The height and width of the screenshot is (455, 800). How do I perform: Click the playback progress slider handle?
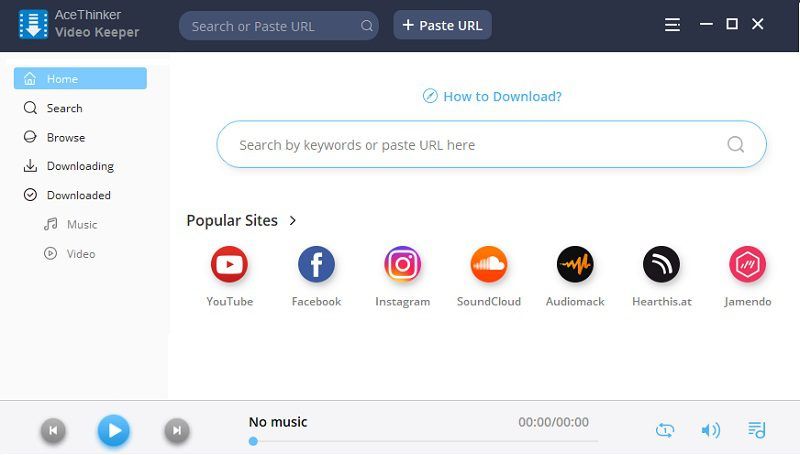point(253,441)
